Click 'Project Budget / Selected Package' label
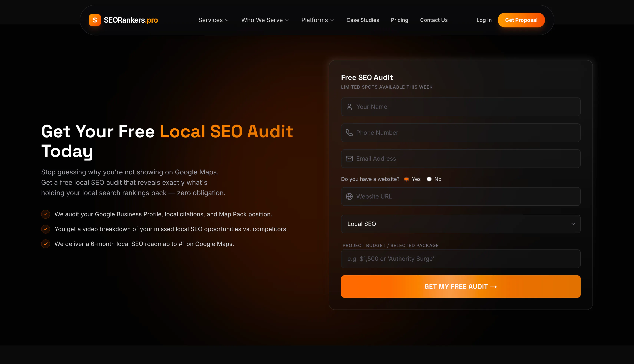 click(x=390, y=246)
